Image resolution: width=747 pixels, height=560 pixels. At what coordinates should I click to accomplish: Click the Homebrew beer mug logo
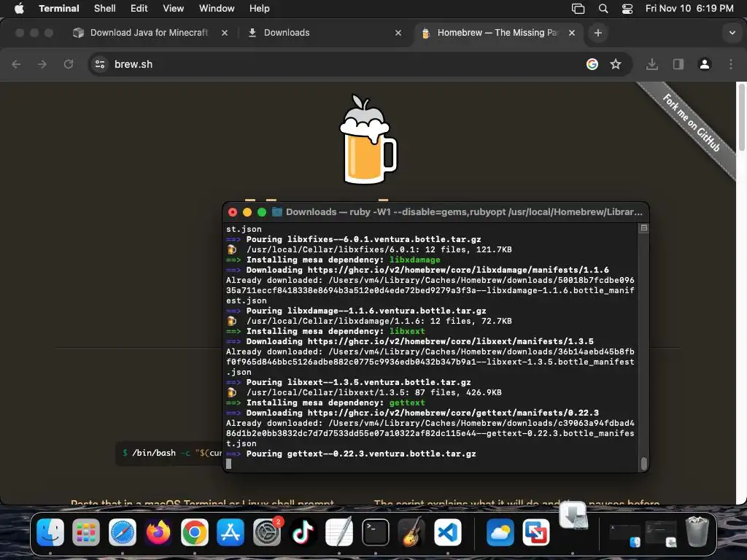pyautogui.click(x=368, y=139)
